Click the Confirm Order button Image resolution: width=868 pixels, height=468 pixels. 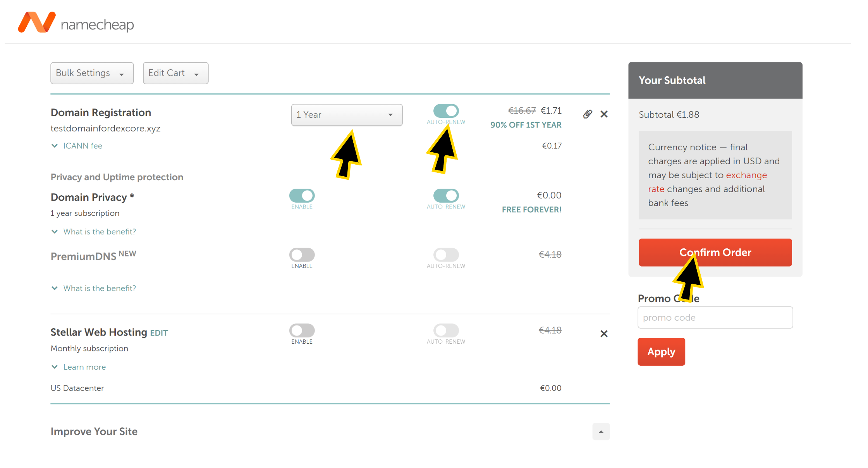(715, 252)
